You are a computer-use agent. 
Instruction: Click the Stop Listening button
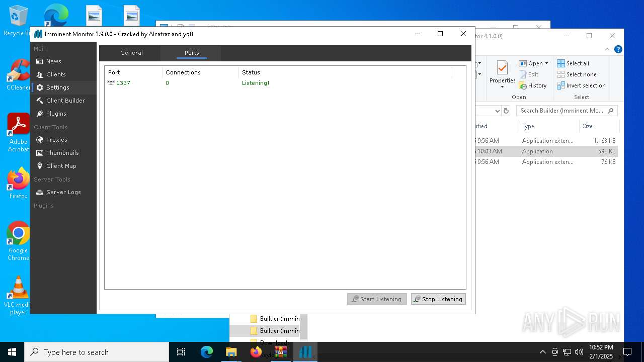(438, 299)
